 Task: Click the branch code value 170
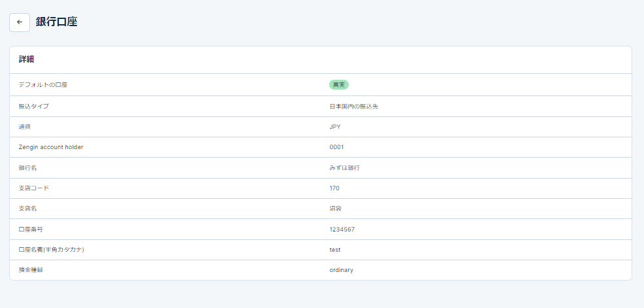point(334,188)
